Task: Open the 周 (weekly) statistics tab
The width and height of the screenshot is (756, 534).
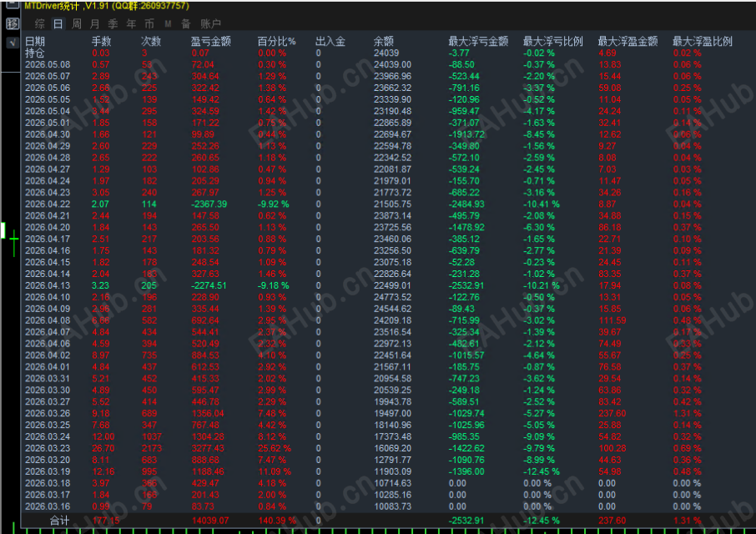Action: [76, 23]
